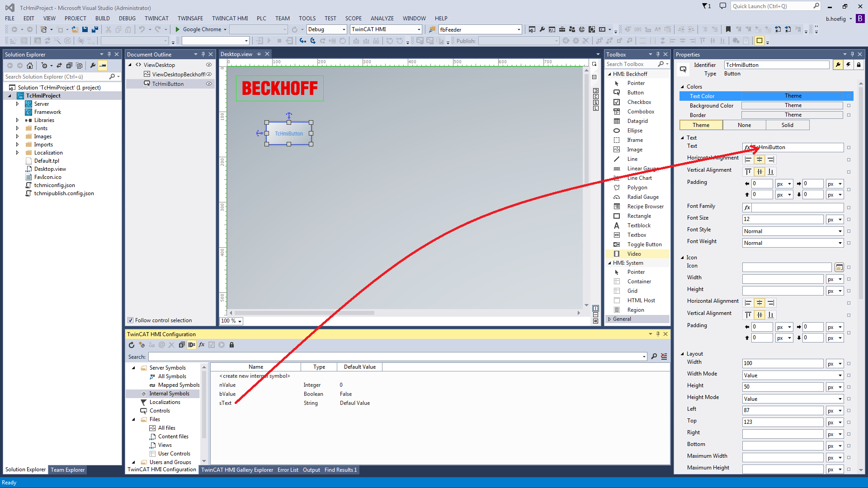The image size is (868, 488).
Task: Toggle visibility eye for TcHmiButton in Document Outline
Action: tap(209, 84)
